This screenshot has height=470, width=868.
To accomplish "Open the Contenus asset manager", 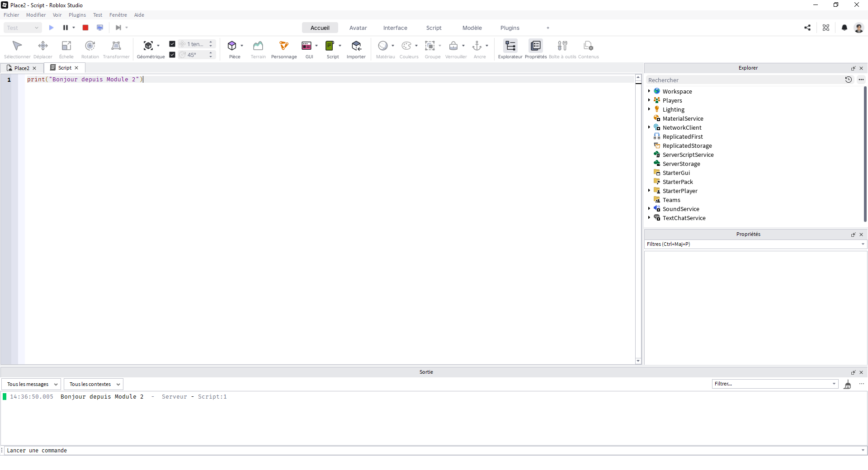I will coord(588,49).
